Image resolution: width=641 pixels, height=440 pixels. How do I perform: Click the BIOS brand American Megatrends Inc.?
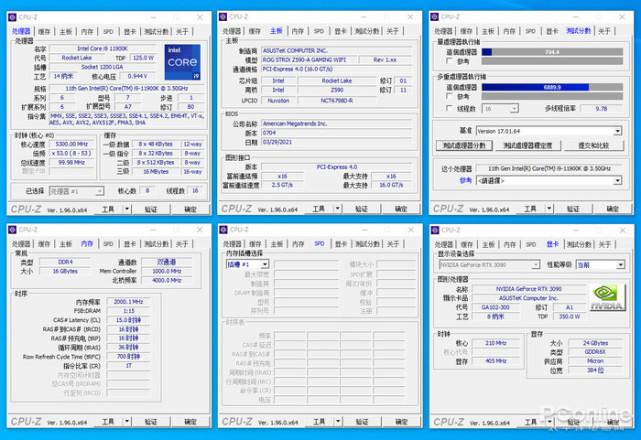336,123
